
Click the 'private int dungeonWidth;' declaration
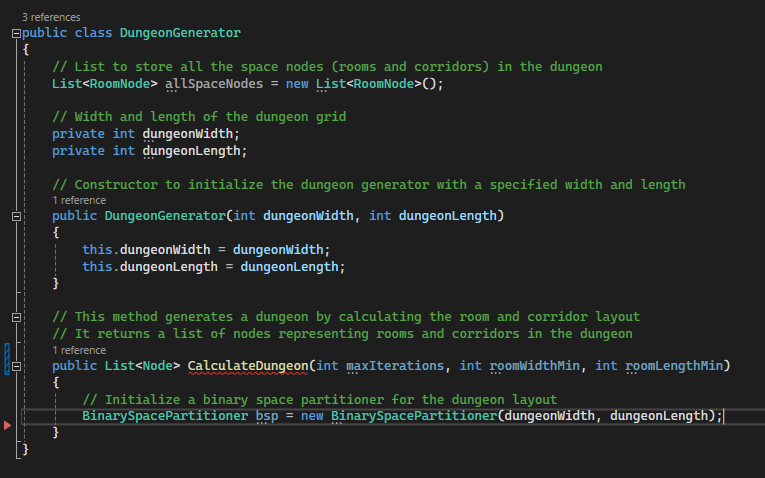coord(146,134)
